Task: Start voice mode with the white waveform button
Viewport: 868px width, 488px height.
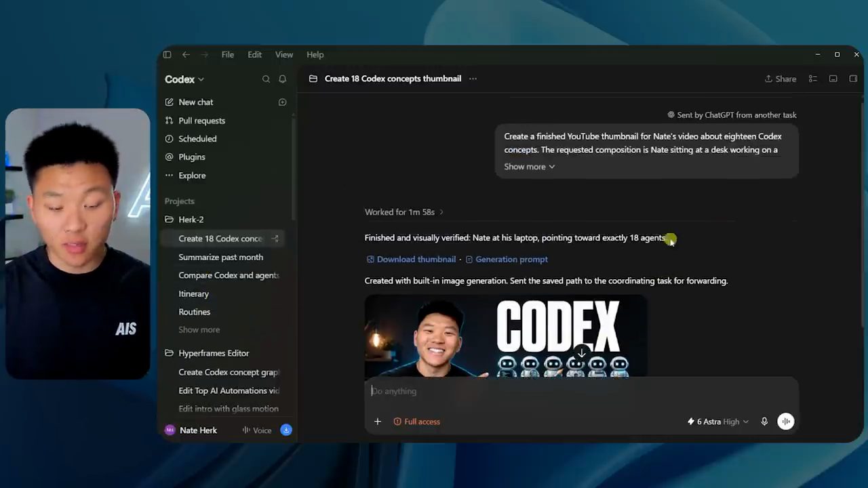Action: [x=785, y=422]
